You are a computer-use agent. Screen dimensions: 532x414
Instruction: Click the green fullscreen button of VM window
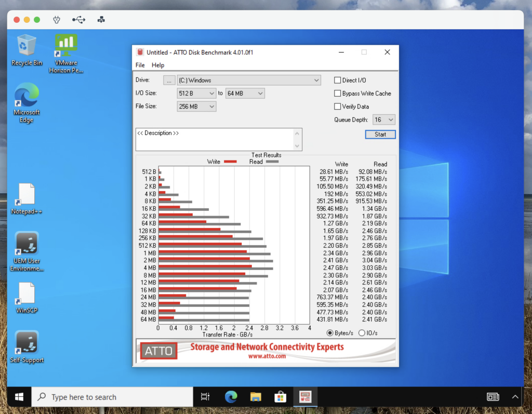(x=37, y=20)
